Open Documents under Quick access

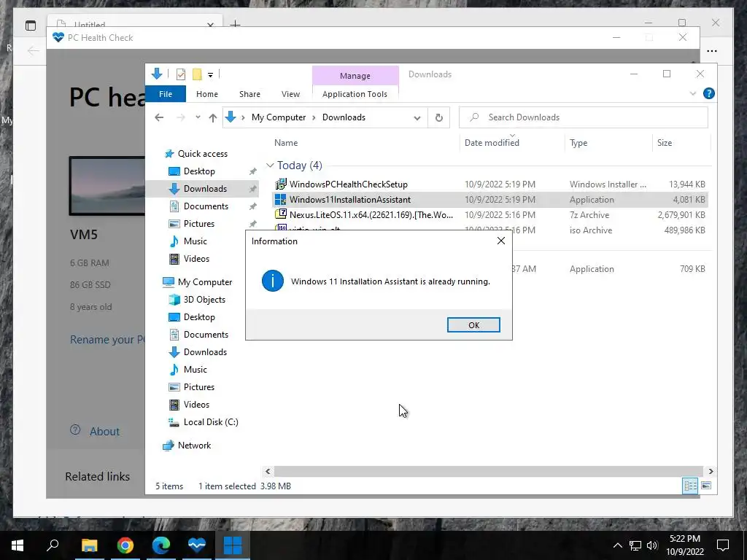206,206
